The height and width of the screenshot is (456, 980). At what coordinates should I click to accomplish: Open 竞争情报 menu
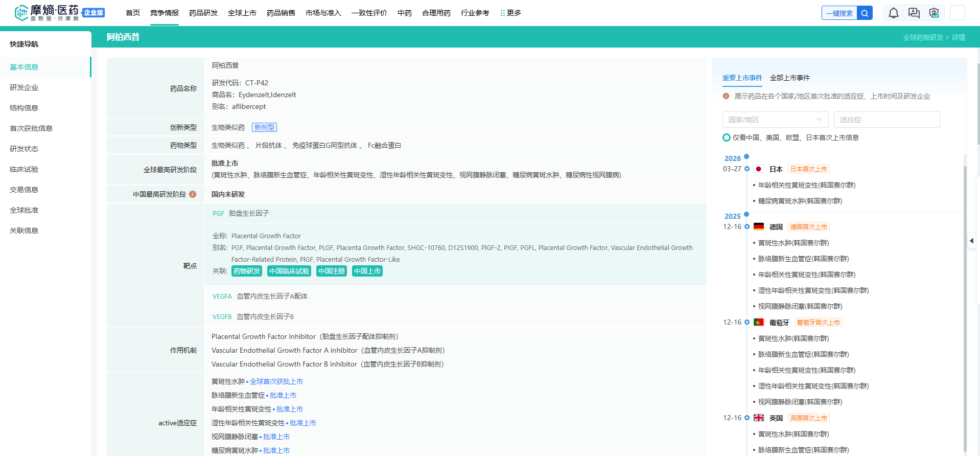pyautogui.click(x=165, y=13)
